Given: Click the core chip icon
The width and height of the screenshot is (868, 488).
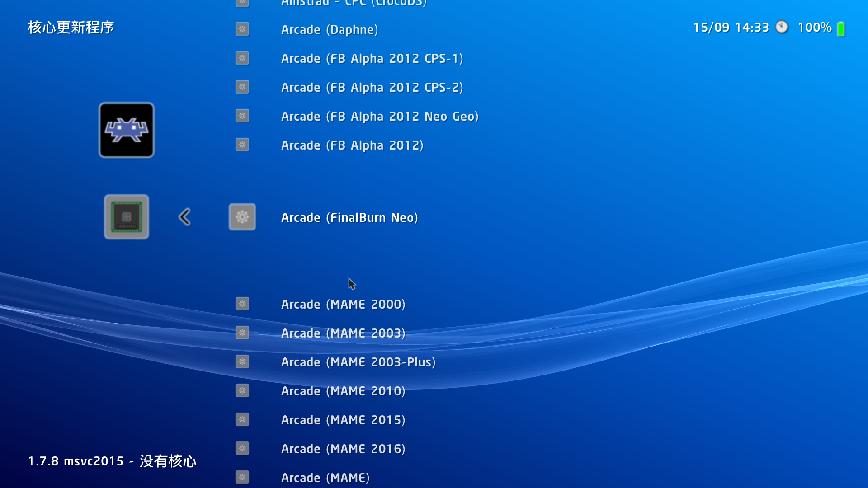Looking at the screenshot, I should [127, 217].
